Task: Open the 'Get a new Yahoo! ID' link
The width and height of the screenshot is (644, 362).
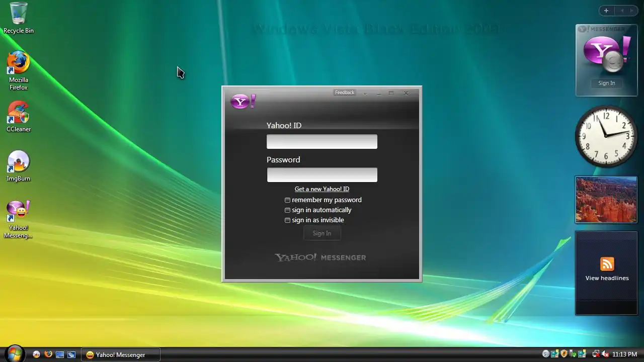Action: point(322,189)
